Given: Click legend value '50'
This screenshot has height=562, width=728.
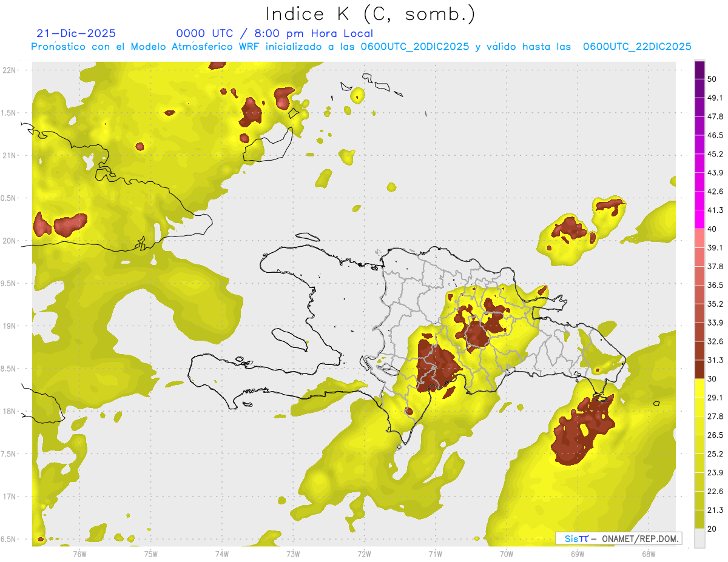Looking at the screenshot, I should tap(712, 79).
